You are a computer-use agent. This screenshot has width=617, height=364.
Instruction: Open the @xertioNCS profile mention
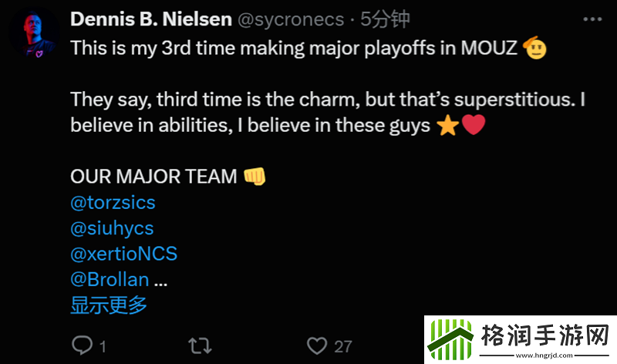(123, 254)
